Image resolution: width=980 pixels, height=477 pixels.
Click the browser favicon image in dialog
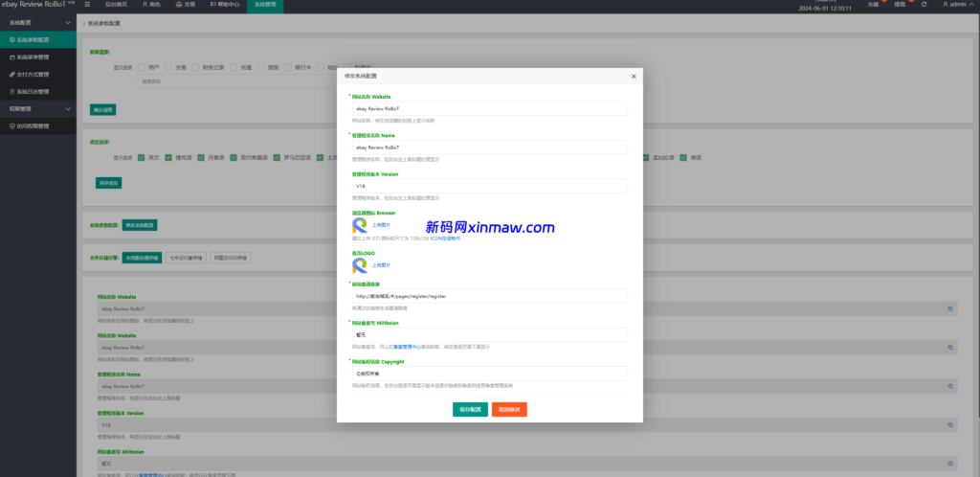pos(360,225)
